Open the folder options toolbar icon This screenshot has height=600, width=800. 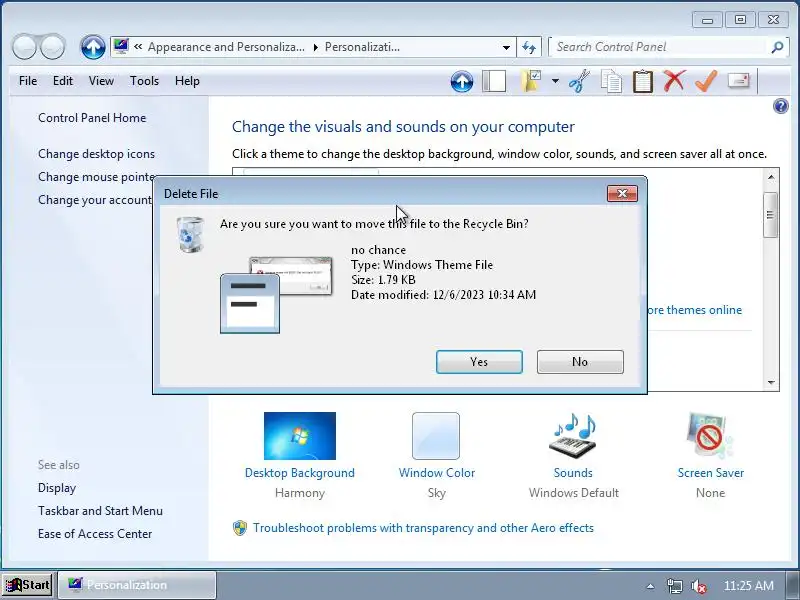pyautogui.click(x=531, y=81)
